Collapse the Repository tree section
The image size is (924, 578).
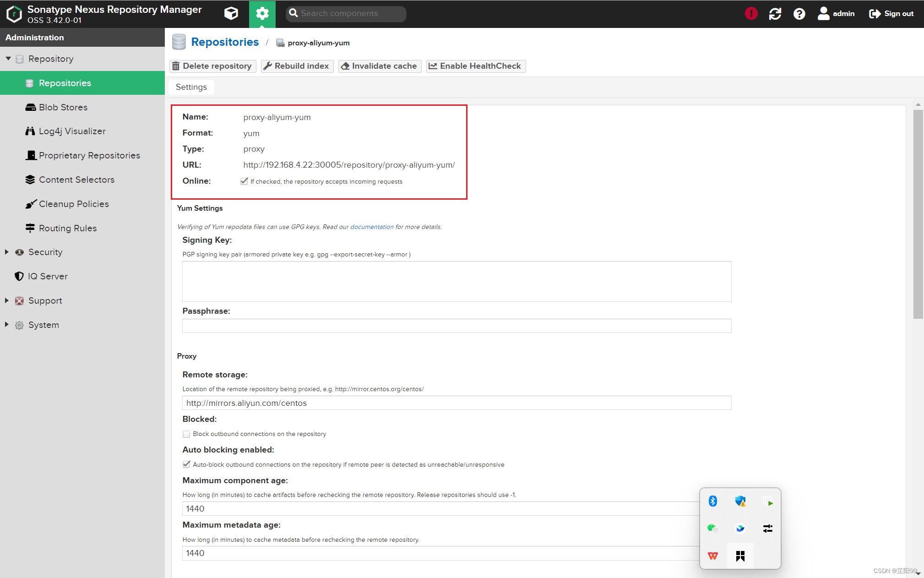click(x=8, y=59)
